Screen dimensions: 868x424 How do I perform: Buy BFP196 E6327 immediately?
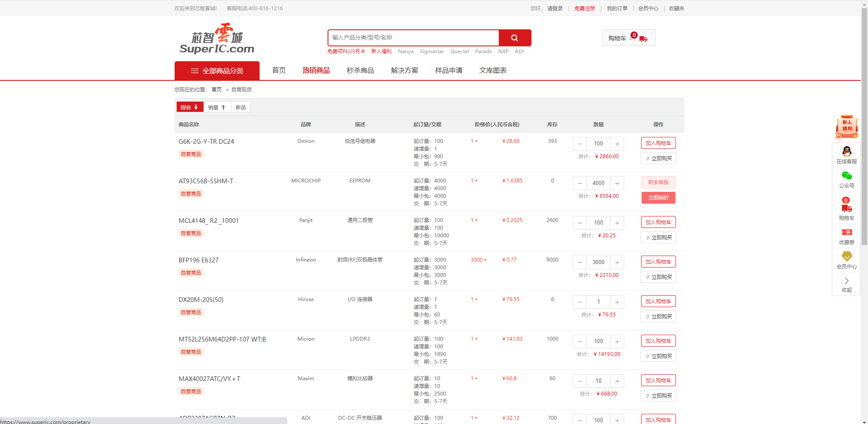658,277
